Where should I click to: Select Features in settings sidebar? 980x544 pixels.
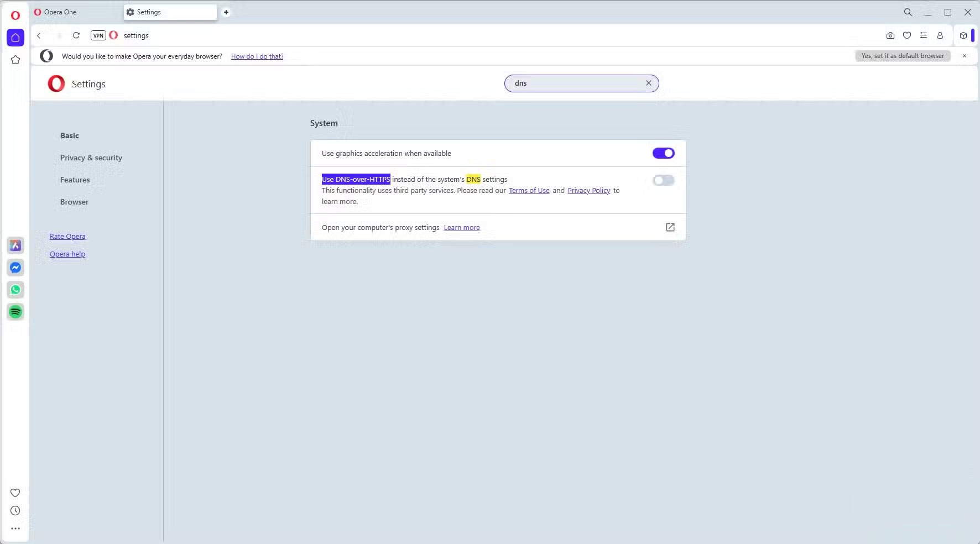[x=75, y=180]
